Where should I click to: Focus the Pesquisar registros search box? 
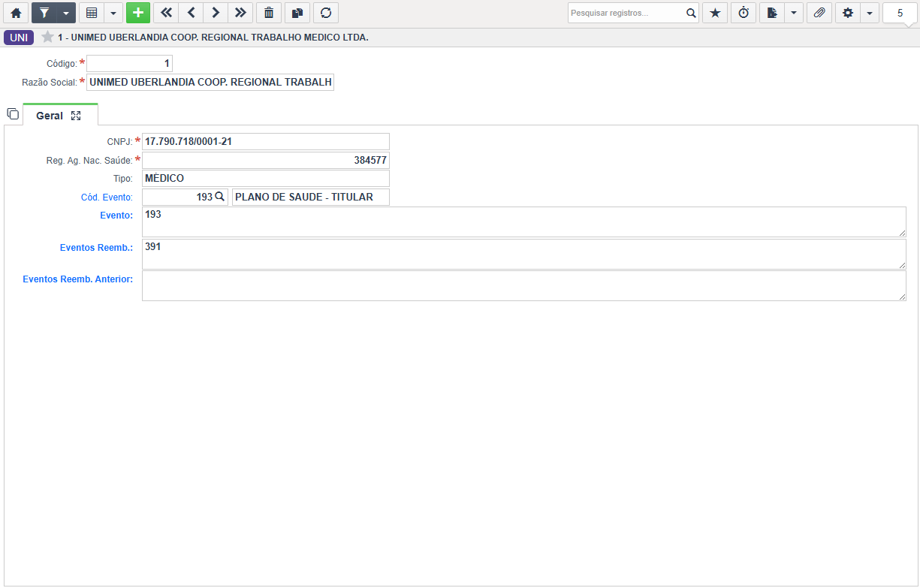[626, 13]
